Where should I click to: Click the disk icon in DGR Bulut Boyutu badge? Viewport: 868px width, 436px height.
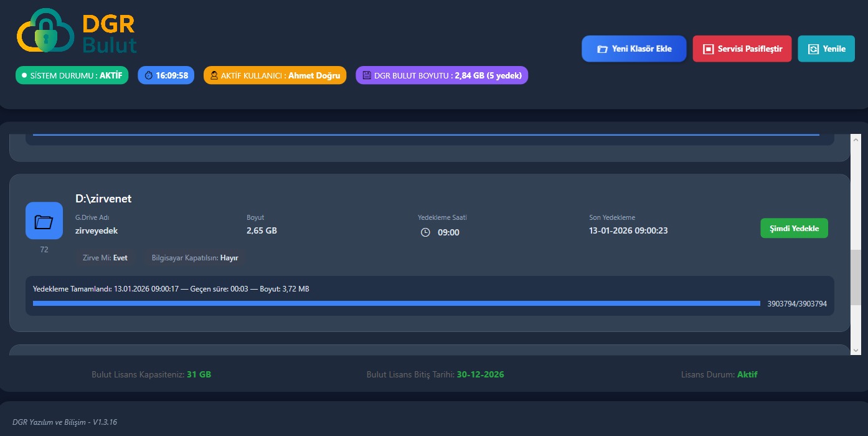click(x=367, y=75)
